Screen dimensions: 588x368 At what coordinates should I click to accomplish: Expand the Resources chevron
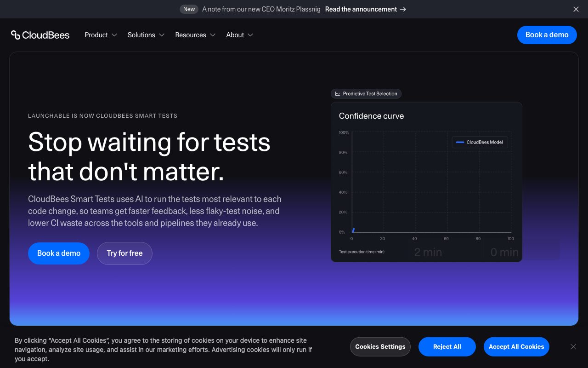pos(213,35)
